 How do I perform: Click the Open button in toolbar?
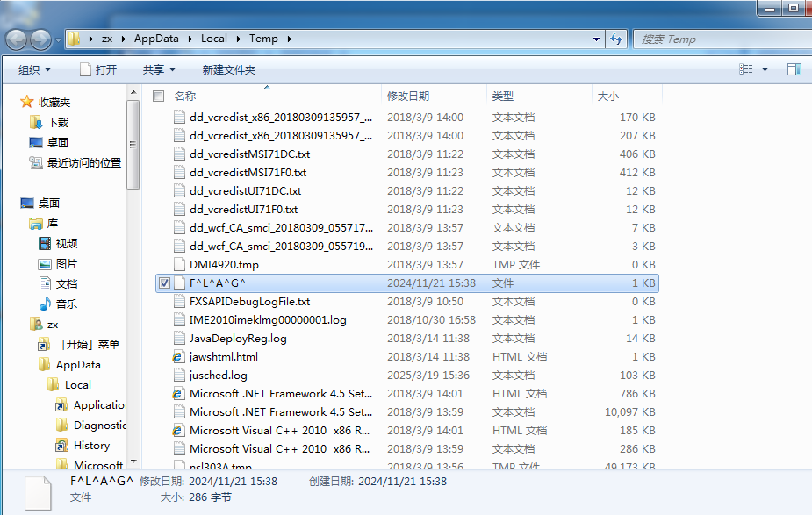[97, 69]
